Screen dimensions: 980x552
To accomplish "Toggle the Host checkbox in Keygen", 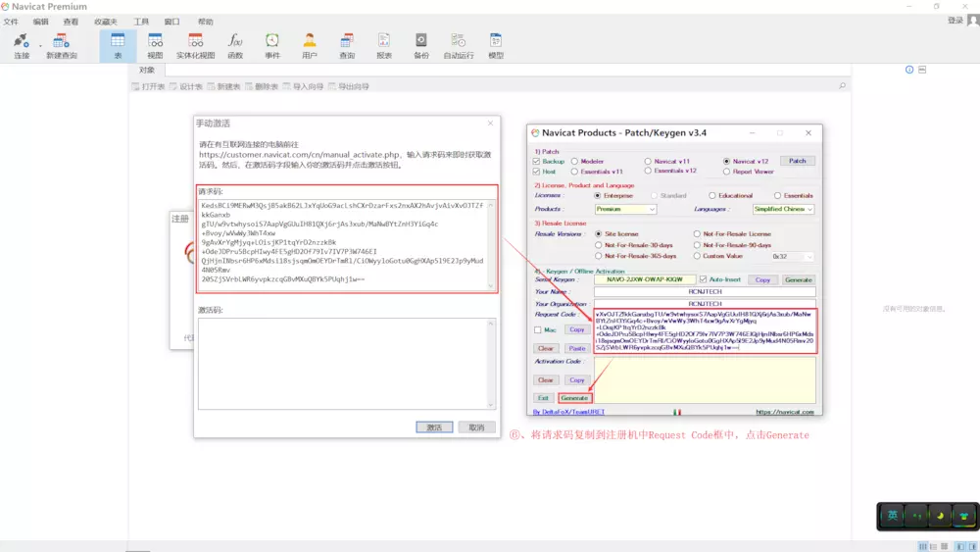I will (536, 172).
